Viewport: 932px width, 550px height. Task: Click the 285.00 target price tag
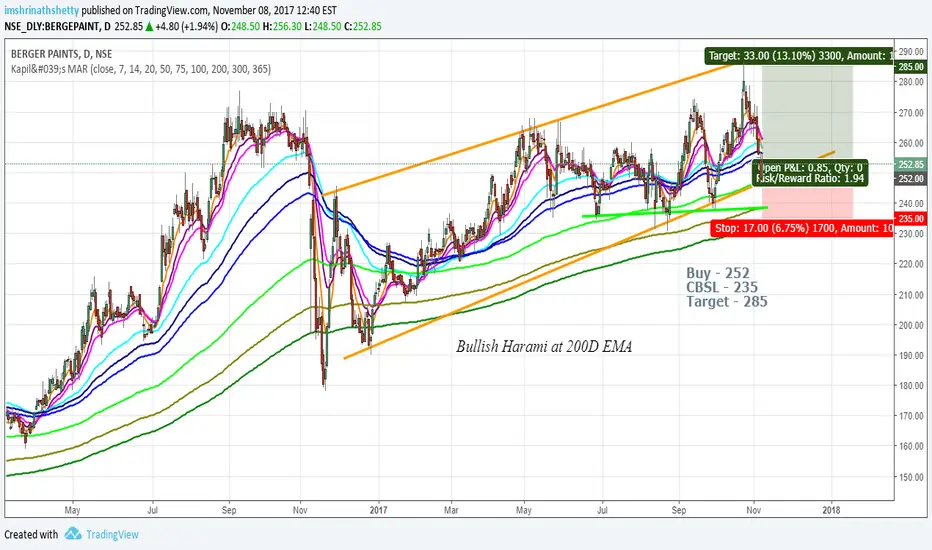coord(910,67)
